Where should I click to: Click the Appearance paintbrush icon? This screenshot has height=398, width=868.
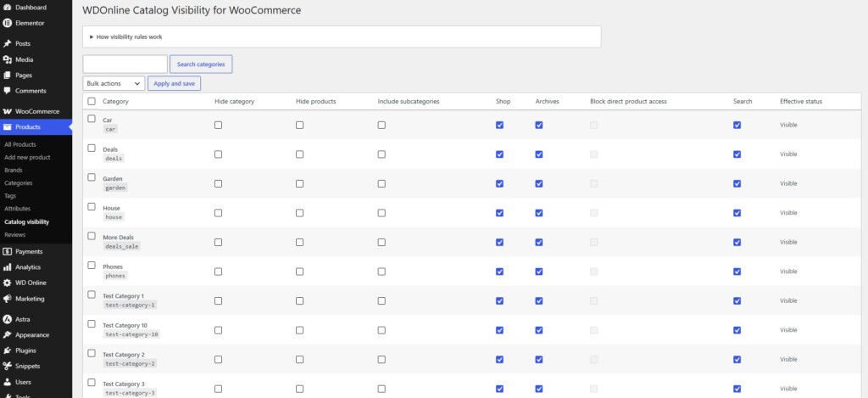[7, 335]
